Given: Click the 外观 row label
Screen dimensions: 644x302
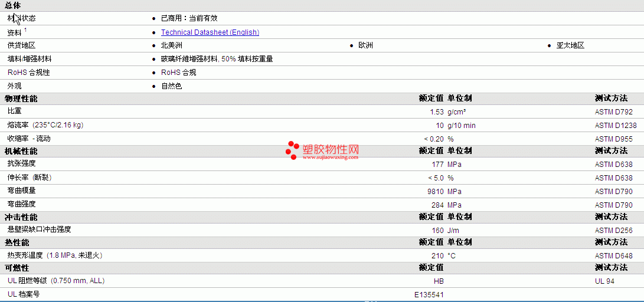Looking at the screenshot, I should pyautogui.click(x=14, y=86).
